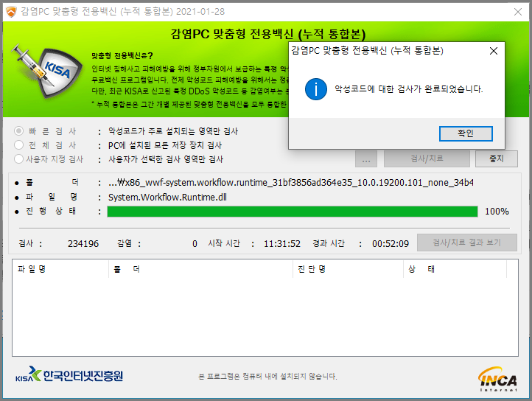Click the 맞춤형 전용백신은? heading
This screenshot has width=532, height=401.
[122, 56]
